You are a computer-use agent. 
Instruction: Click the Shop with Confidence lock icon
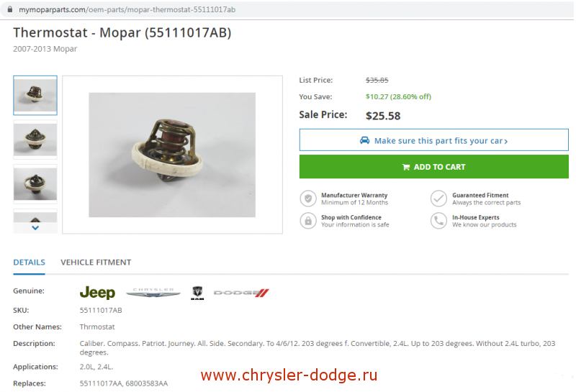pos(308,221)
